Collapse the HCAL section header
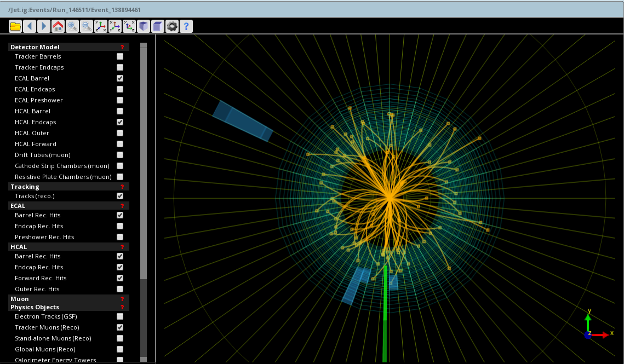Screen dimensions: 624x364 68,247
